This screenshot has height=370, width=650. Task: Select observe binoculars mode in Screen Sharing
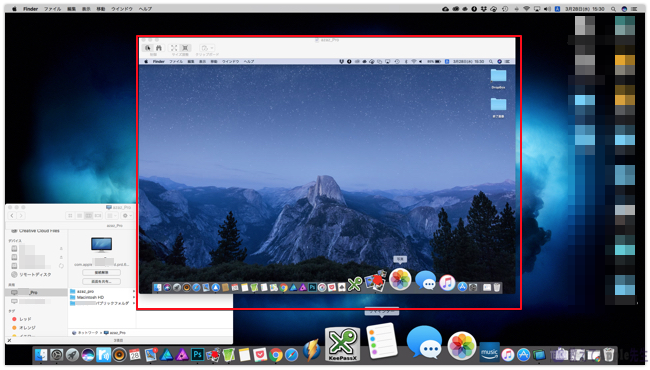(x=159, y=48)
